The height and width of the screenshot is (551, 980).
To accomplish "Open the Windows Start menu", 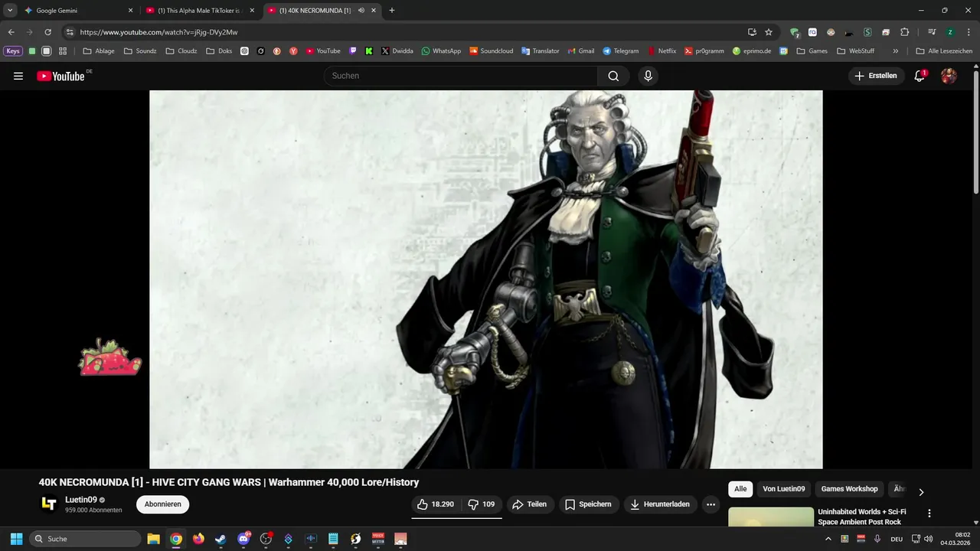I will tap(16, 539).
